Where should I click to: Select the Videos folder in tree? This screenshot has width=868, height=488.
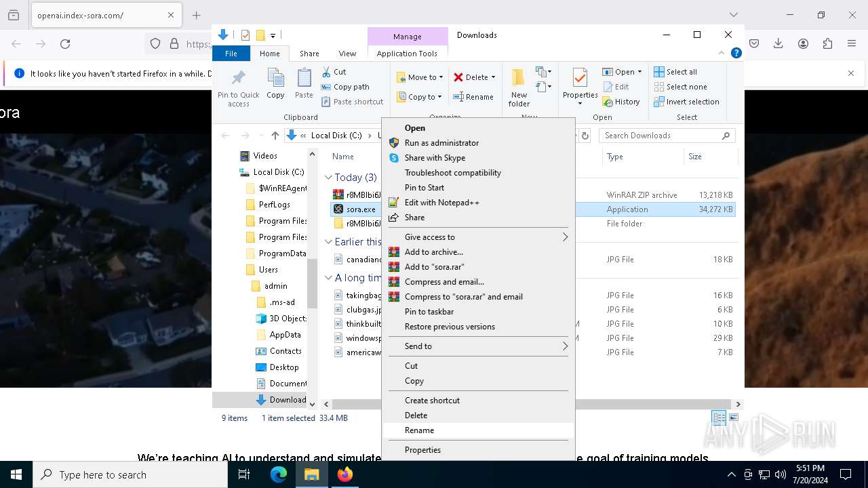point(265,156)
